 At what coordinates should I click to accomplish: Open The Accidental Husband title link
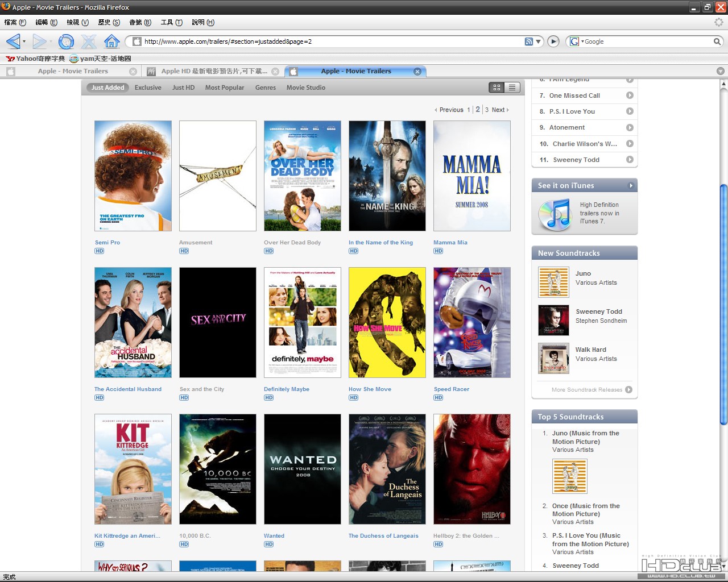(128, 389)
